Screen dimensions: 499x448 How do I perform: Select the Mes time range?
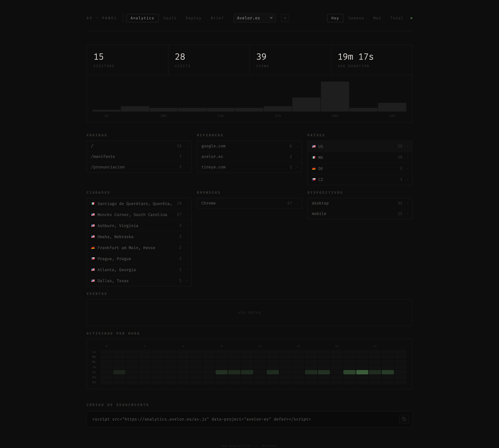[x=377, y=18]
